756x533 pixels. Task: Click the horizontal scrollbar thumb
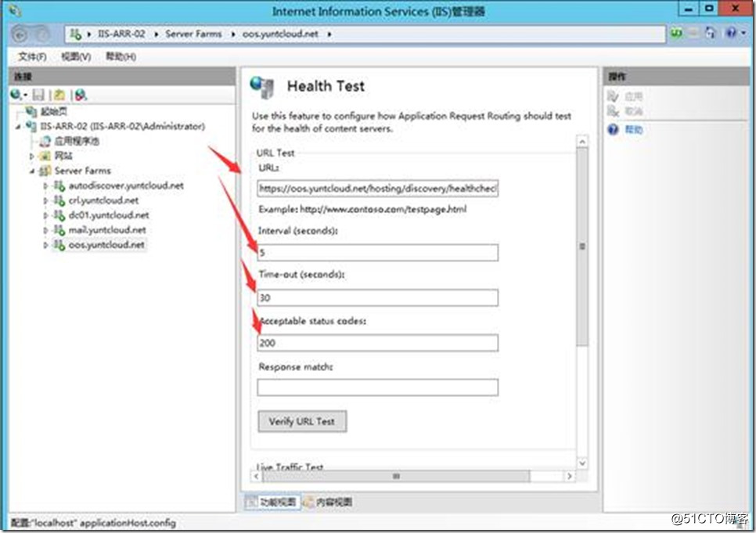396,476
